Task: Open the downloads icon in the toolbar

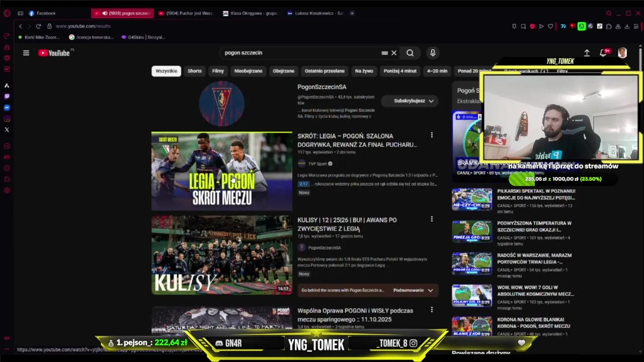Action: click(627, 26)
